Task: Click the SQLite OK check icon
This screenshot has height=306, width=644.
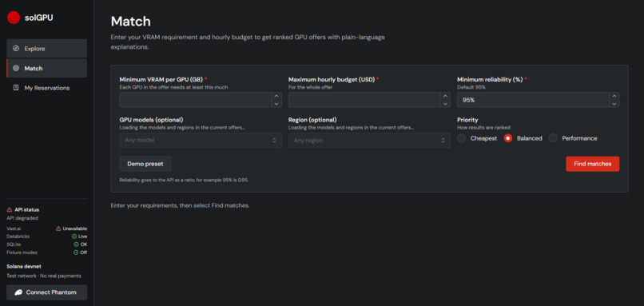Action: click(76, 244)
